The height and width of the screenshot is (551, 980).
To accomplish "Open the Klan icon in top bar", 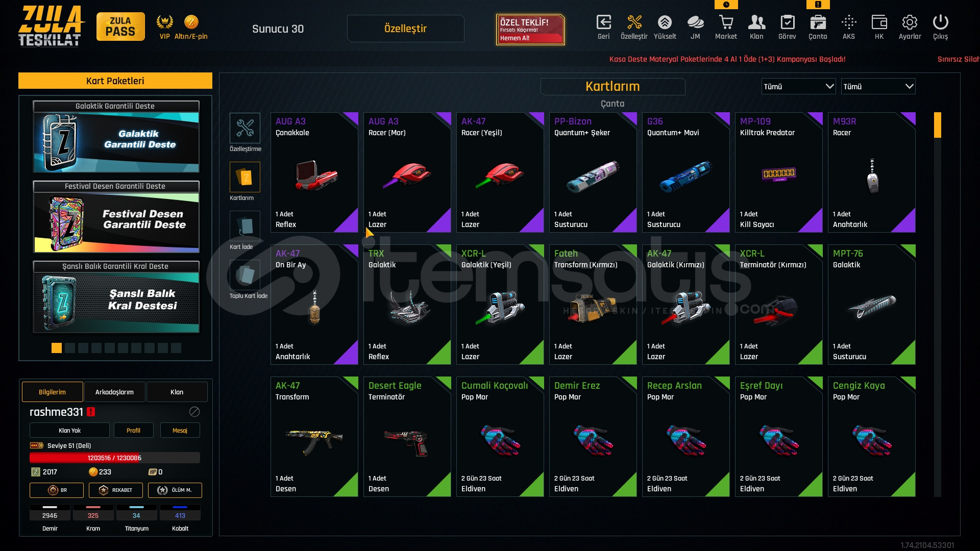I will click(756, 22).
